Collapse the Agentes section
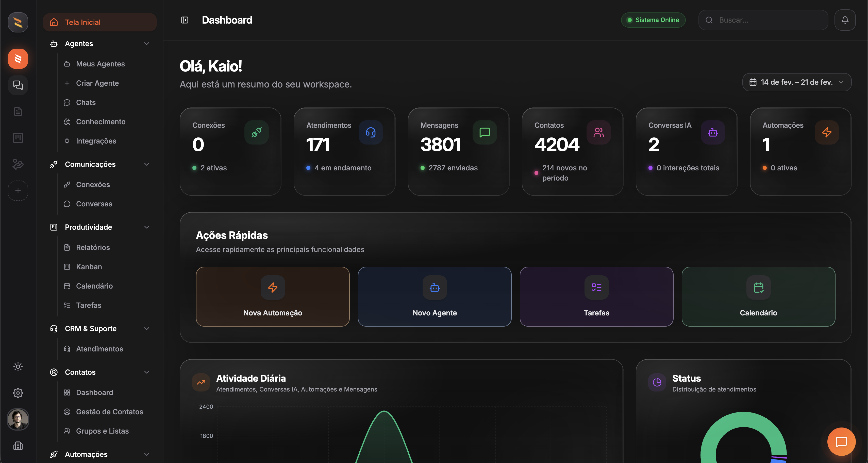Screen dimensions: 868x463 tap(147, 44)
